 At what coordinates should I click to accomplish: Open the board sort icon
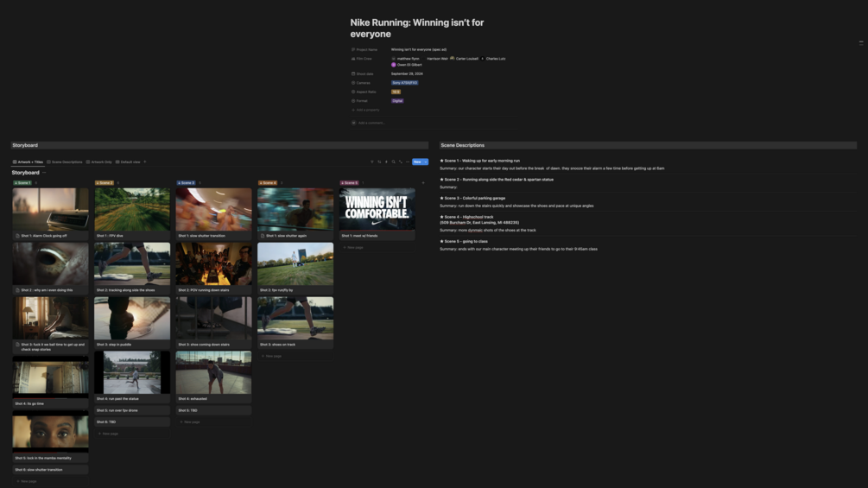(x=379, y=162)
